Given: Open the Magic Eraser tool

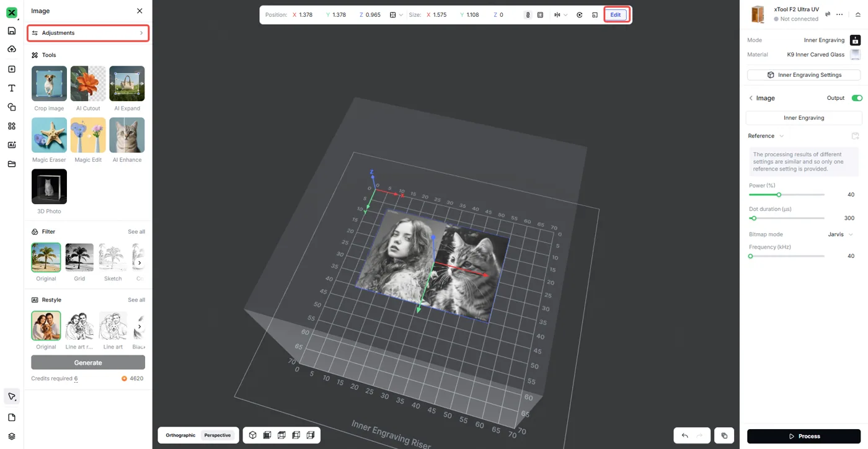Looking at the screenshot, I should pos(49,135).
